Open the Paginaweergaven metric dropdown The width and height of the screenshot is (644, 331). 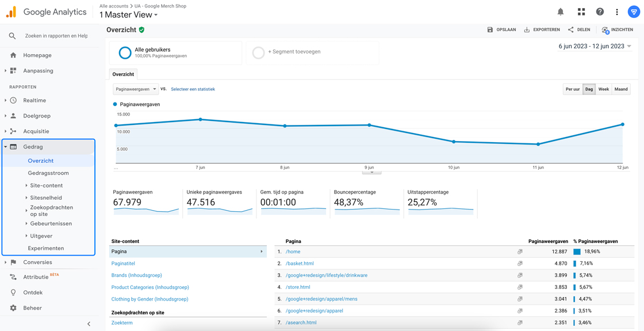click(x=136, y=89)
